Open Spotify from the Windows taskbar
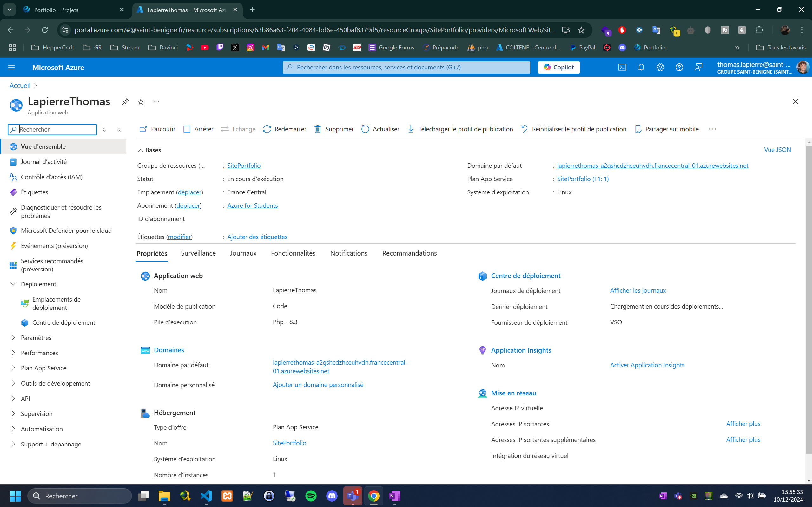Screen dimensions: 812x507 pos(311,496)
